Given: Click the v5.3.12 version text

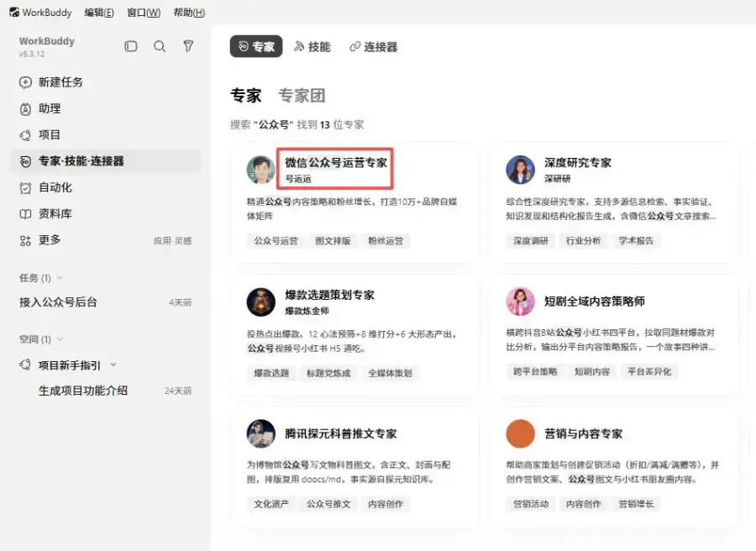Looking at the screenshot, I should pyautogui.click(x=32, y=54).
